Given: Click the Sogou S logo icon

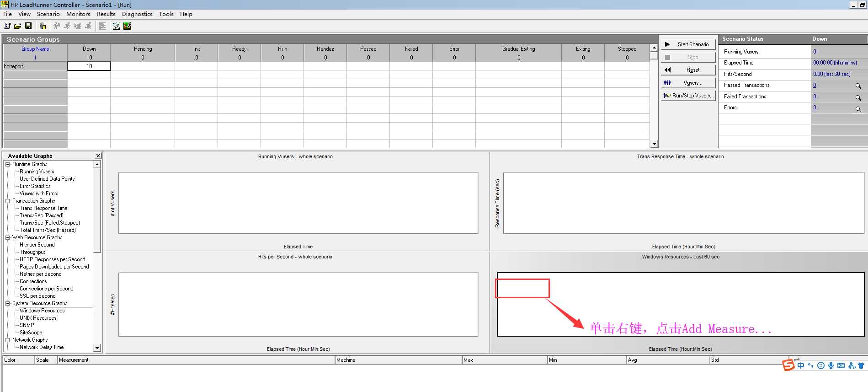Looking at the screenshot, I should [788, 365].
